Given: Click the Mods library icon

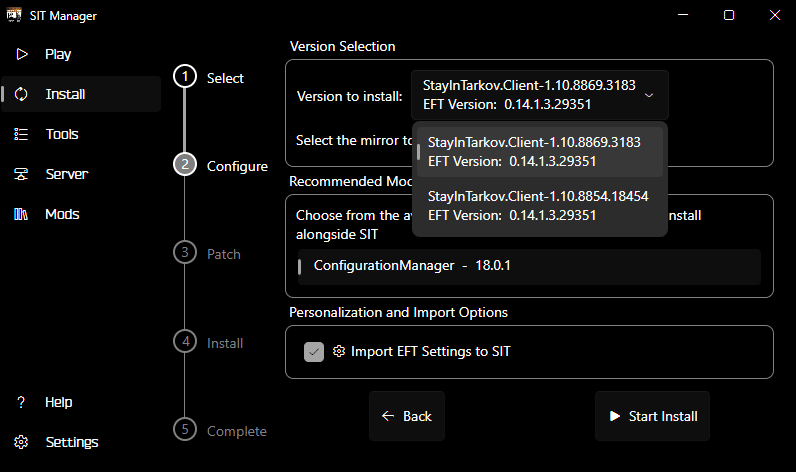Looking at the screenshot, I should (21, 214).
